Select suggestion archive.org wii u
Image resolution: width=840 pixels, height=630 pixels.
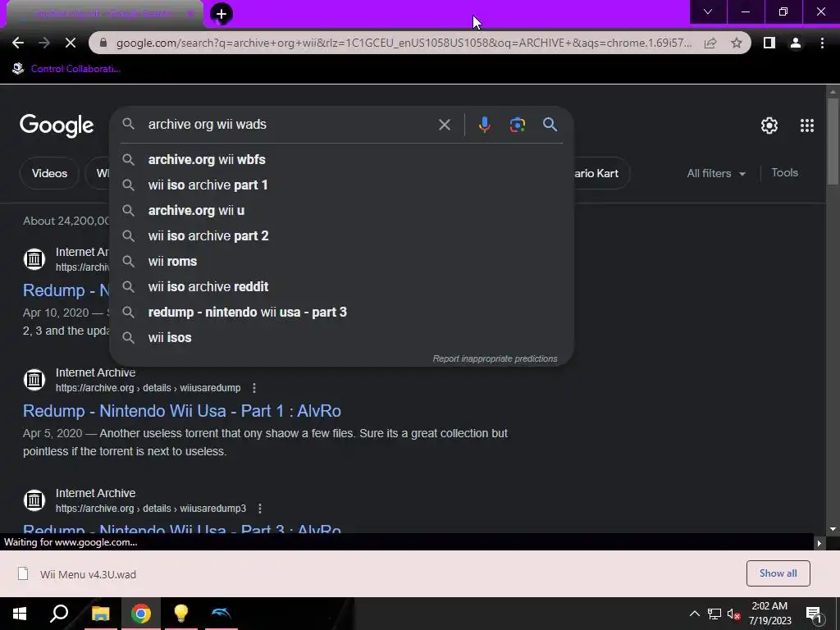pyautogui.click(x=341, y=211)
